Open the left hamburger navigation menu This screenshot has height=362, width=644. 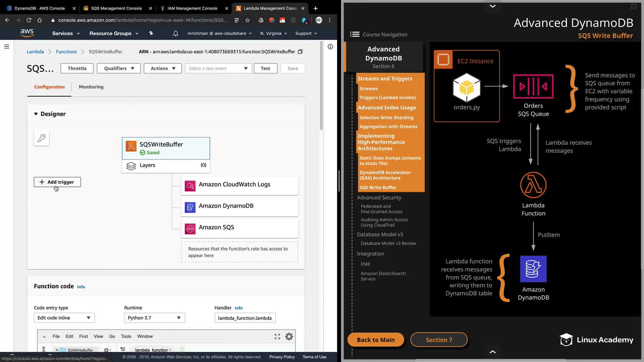pos(7,47)
